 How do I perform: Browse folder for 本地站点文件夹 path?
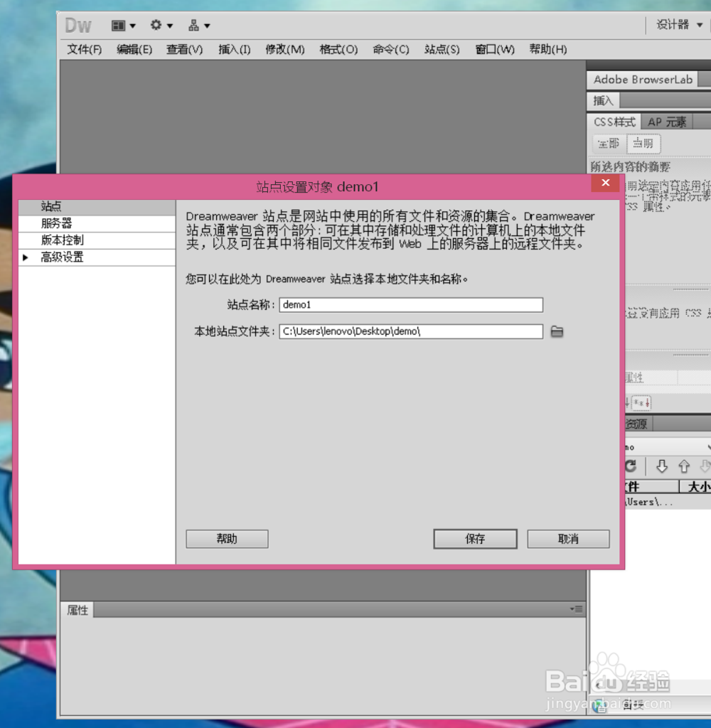(x=557, y=331)
